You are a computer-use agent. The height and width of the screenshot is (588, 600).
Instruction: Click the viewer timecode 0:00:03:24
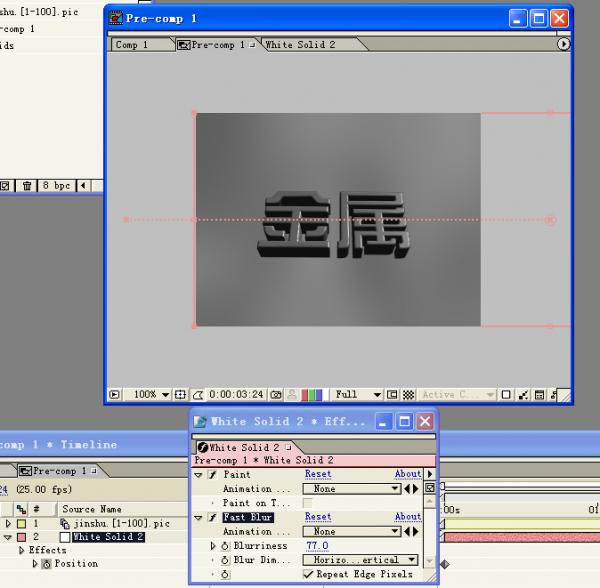236,394
